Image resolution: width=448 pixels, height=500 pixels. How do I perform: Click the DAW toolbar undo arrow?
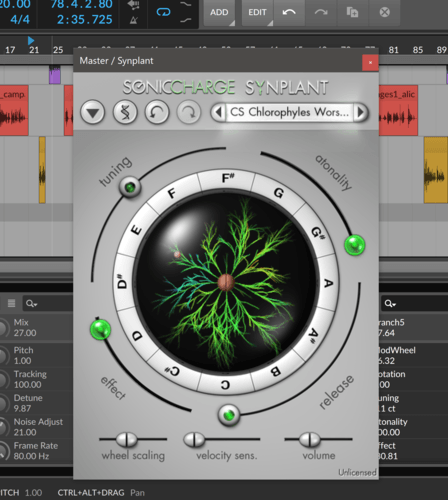(289, 12)
